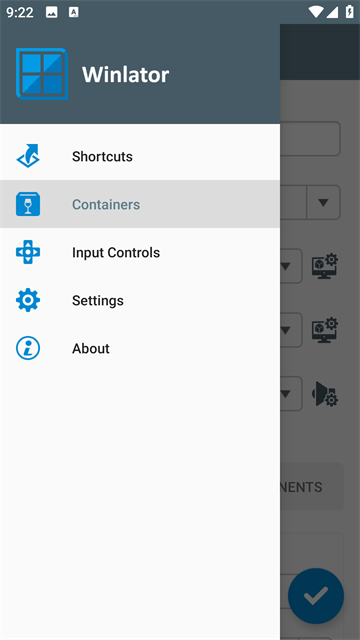Image resolution: width=360 pixels, height=640 pixels.
Task: Open second monitor-gear configuration icon
Action: click(325, 330)
